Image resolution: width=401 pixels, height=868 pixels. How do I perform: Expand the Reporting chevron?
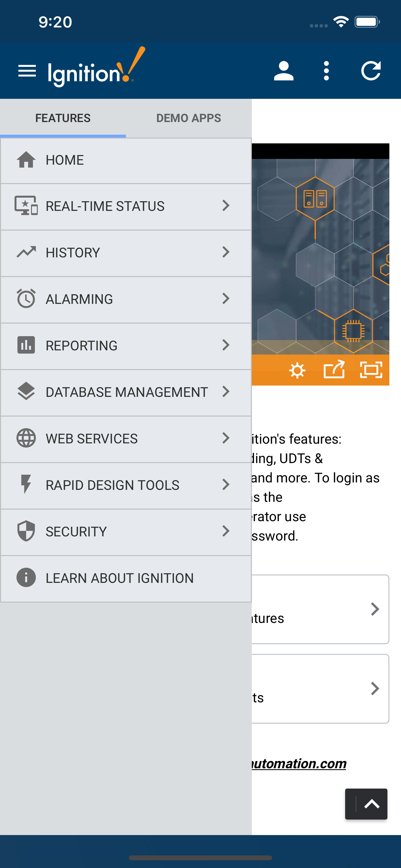pos(226,345)
